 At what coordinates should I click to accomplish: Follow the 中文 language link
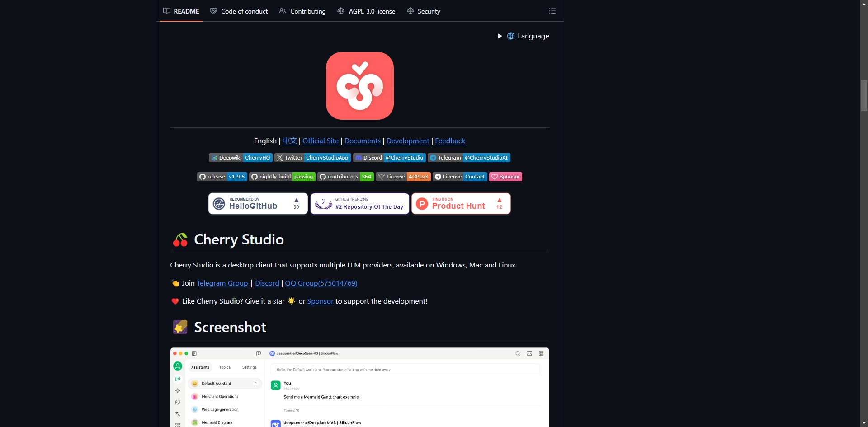(290, 141)
